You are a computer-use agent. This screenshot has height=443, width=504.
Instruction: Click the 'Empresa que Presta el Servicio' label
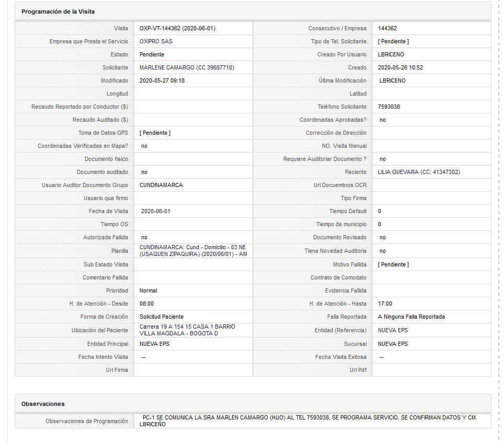pyautogui.click(x=89, y=41)
